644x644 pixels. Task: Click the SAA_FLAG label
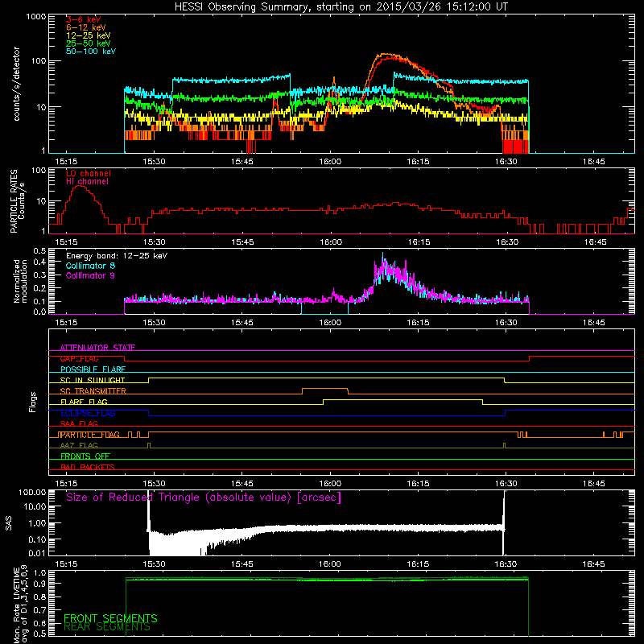pyautogui.click(x=79, y=424)
